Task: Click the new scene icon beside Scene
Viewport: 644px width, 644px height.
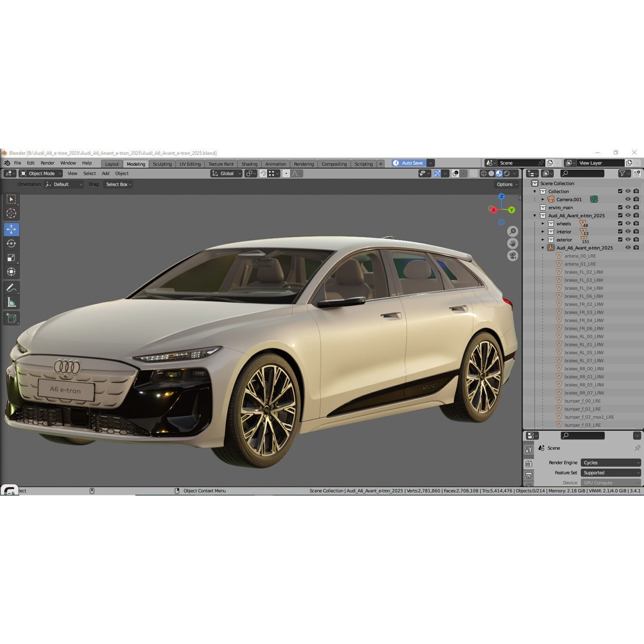Action: [550, 163]
